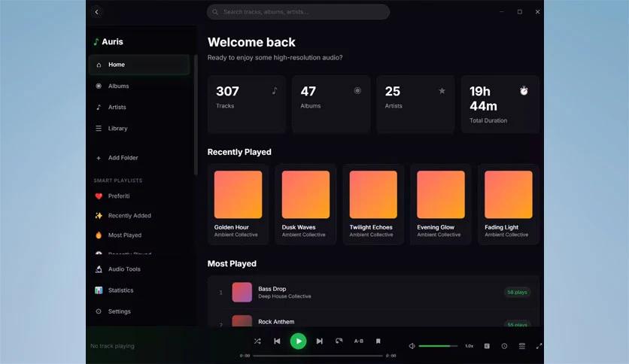Mute audio via the speaker icon

(412, 346)
